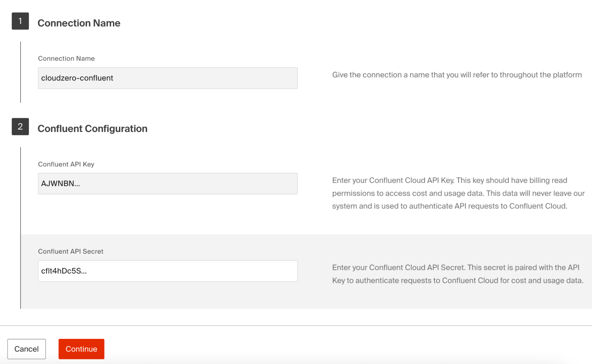Click the API Secret help description text
The image size is (592, 364).
(458, 274)
